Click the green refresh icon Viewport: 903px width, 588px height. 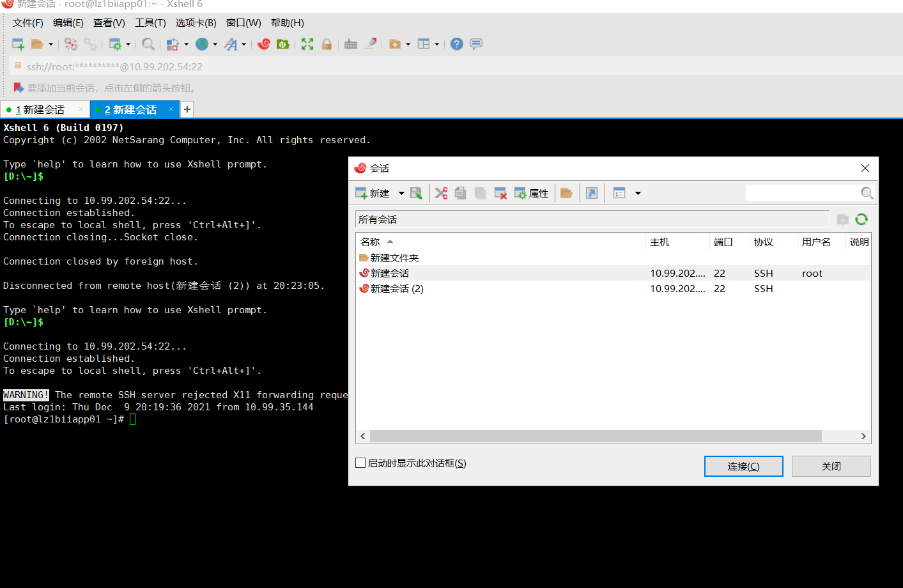[861, 219]
